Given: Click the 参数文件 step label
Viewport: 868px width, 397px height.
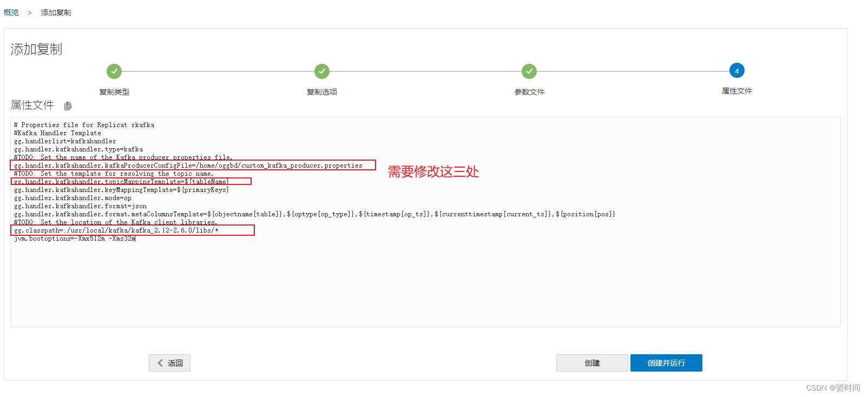Looking at the screenshot, I should 529,92.
